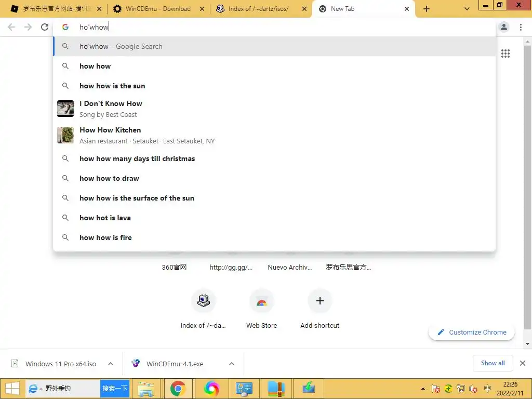This screenshot has height=399, width=532.
Task: Open the How How Kitchen restaurant suggestion
Action: pyautogui.click(x=274, y=135)
